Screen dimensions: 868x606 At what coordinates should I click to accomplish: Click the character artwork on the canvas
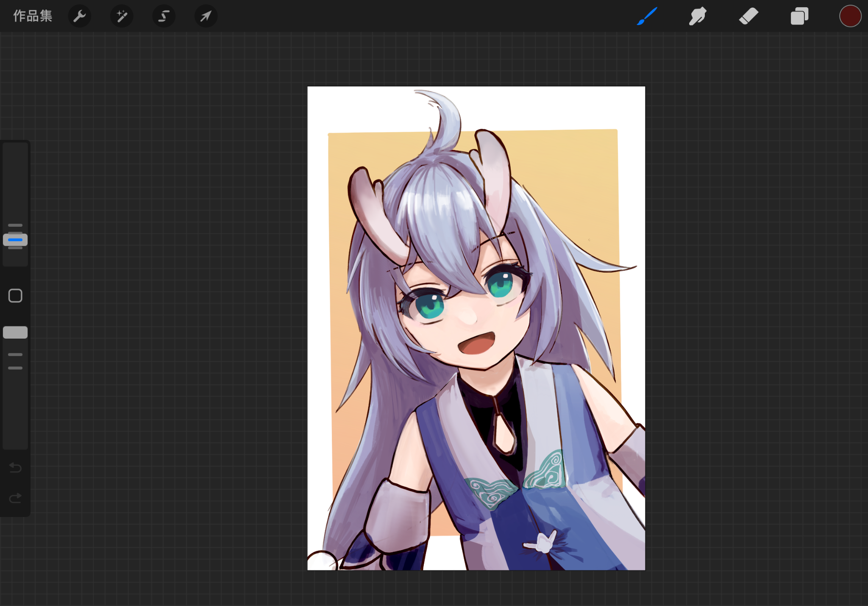[x=476, y=328]
